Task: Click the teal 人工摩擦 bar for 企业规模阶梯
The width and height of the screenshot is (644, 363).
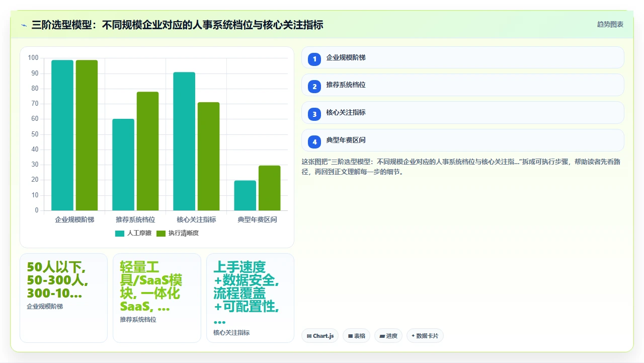Action: (62, 135)
